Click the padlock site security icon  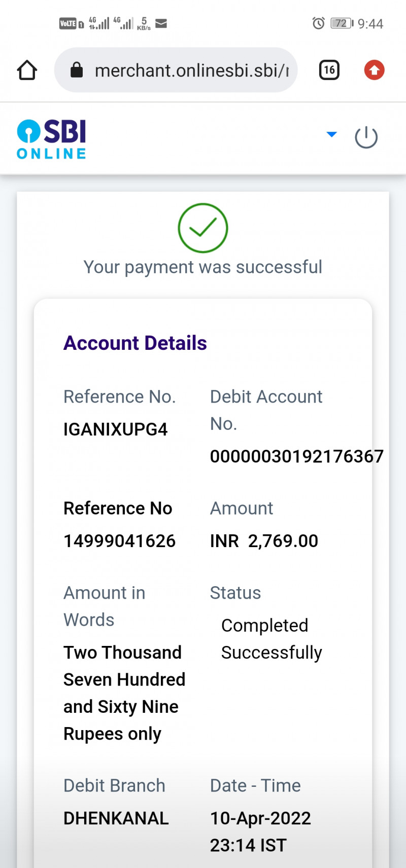coord(77,70)
